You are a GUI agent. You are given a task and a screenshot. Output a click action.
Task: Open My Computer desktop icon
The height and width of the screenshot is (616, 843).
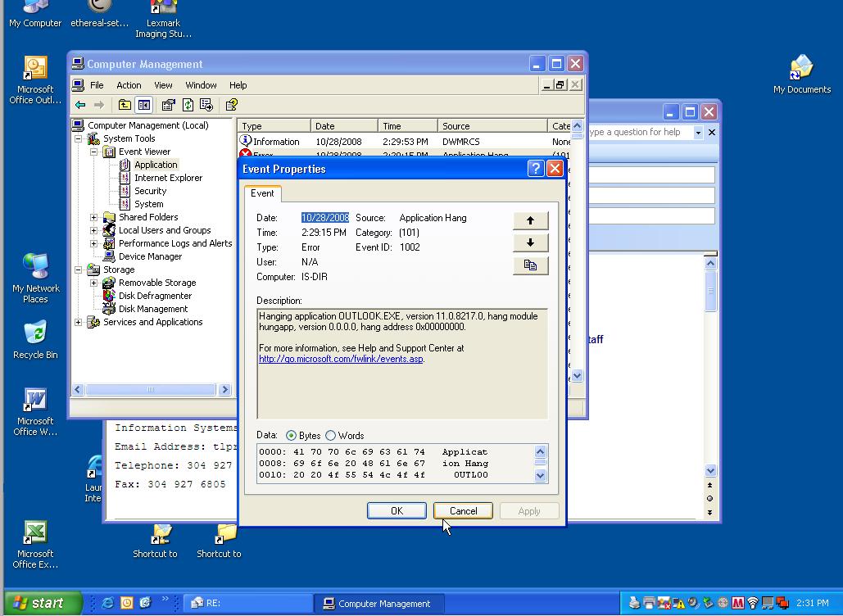point(35,15)
